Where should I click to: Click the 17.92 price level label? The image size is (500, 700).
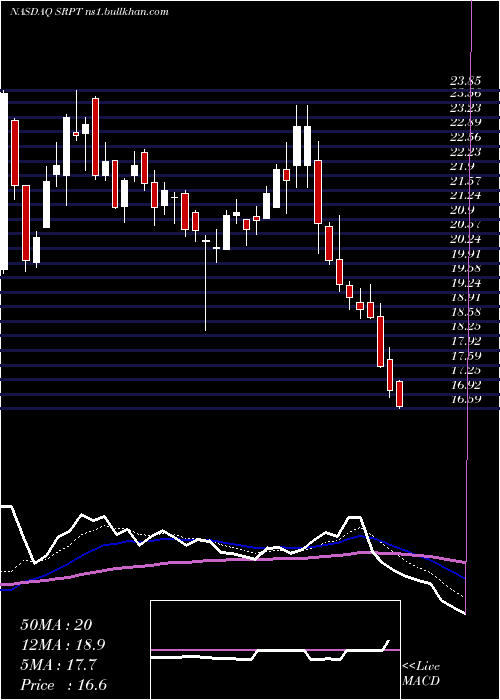pyautogui.click(x=466, y=341)
